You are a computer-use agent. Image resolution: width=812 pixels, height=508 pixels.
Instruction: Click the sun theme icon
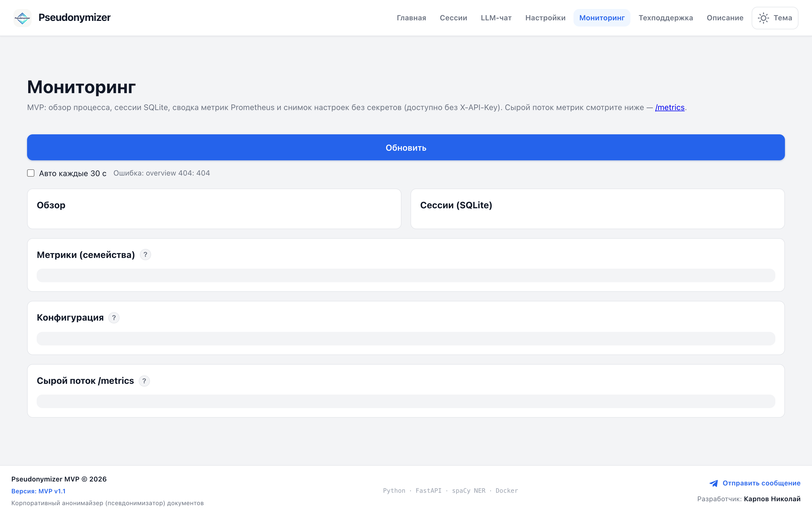pos(763,18)
